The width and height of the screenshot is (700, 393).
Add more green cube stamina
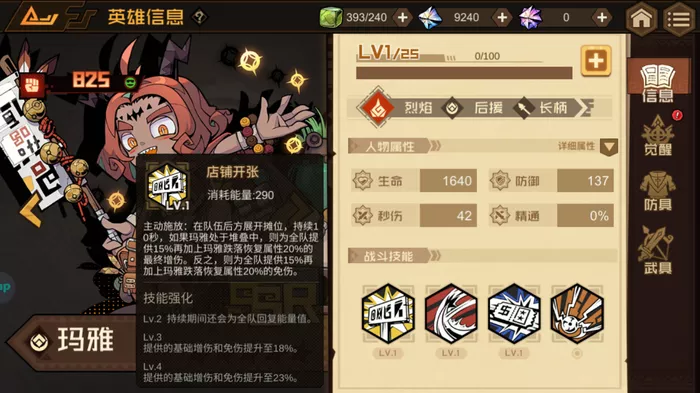(403, 17)
